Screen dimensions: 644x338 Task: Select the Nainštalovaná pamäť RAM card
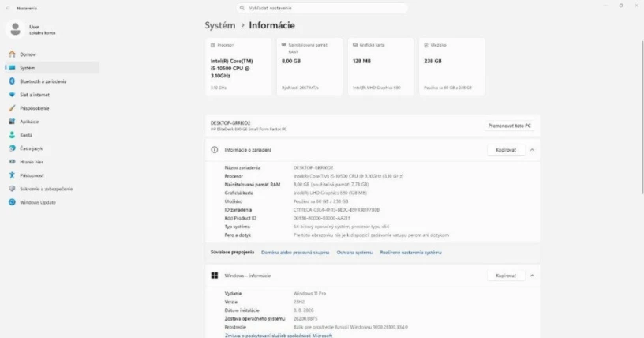(309, 66)
